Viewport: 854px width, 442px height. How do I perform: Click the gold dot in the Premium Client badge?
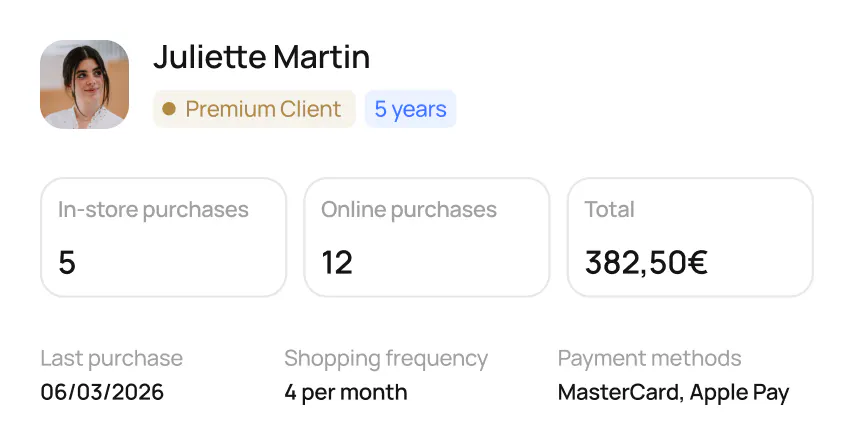[x=169, y=109]
